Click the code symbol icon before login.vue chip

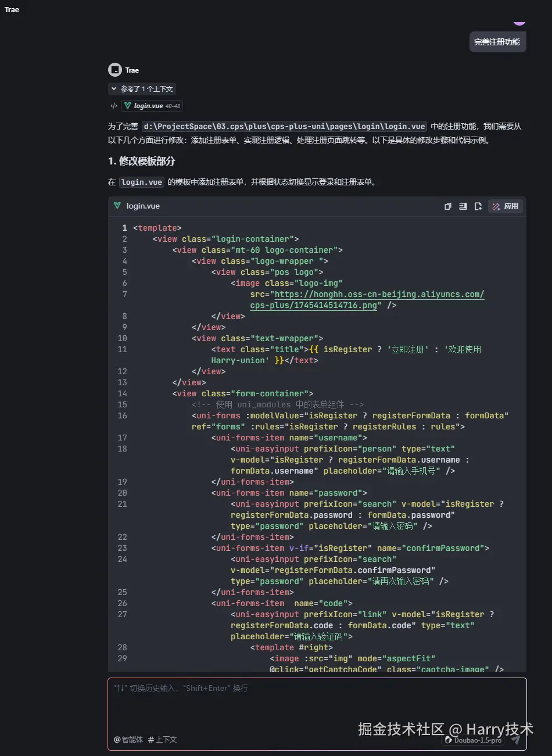[x=114, y=106]
